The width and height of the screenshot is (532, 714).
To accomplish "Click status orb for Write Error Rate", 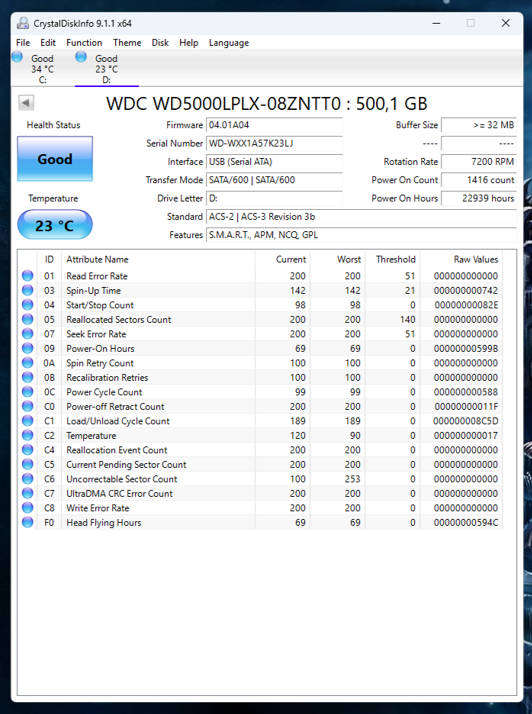I will tap(27, 508).
